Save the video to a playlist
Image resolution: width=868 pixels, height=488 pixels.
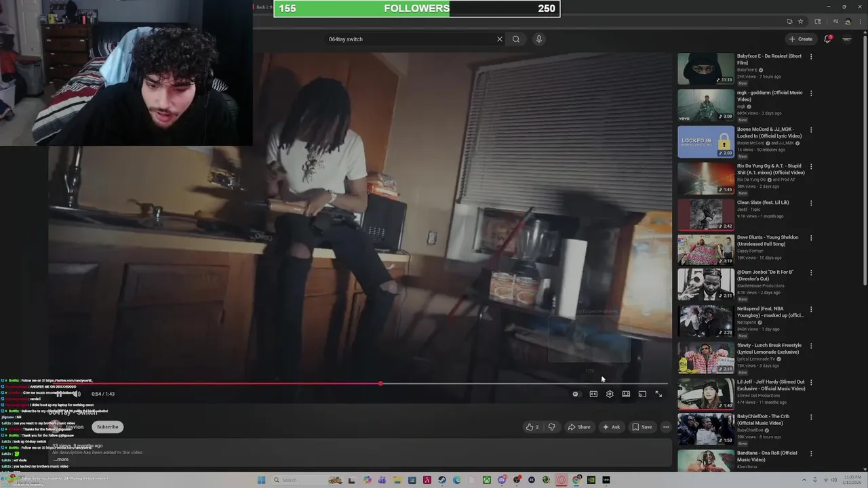click(642, 427)
